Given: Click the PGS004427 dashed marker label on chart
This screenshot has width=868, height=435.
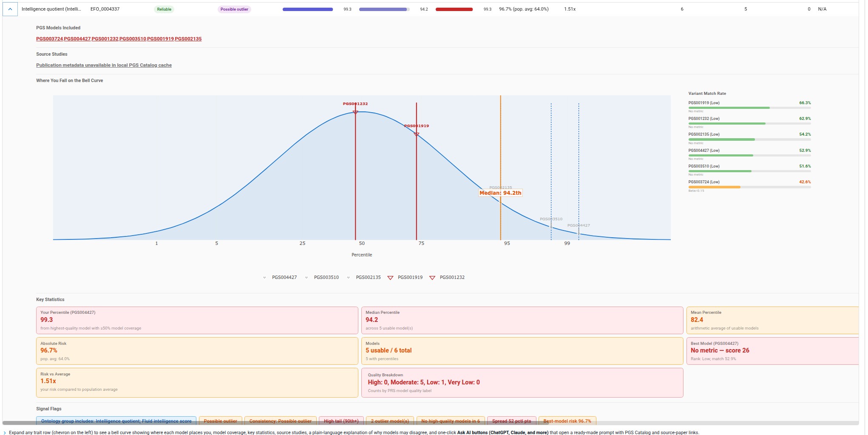Looking at the screenshot, I should (579, 225).
